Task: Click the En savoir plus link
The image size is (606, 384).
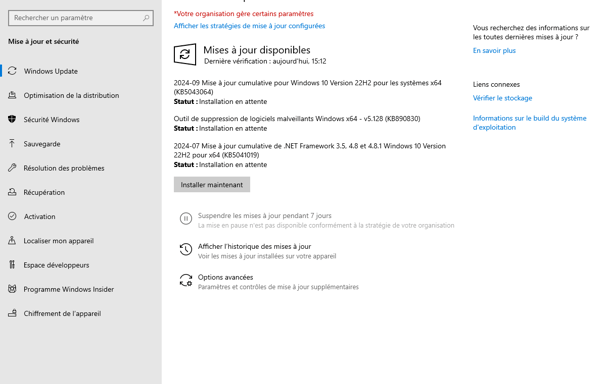Action: tap(494, 51)
